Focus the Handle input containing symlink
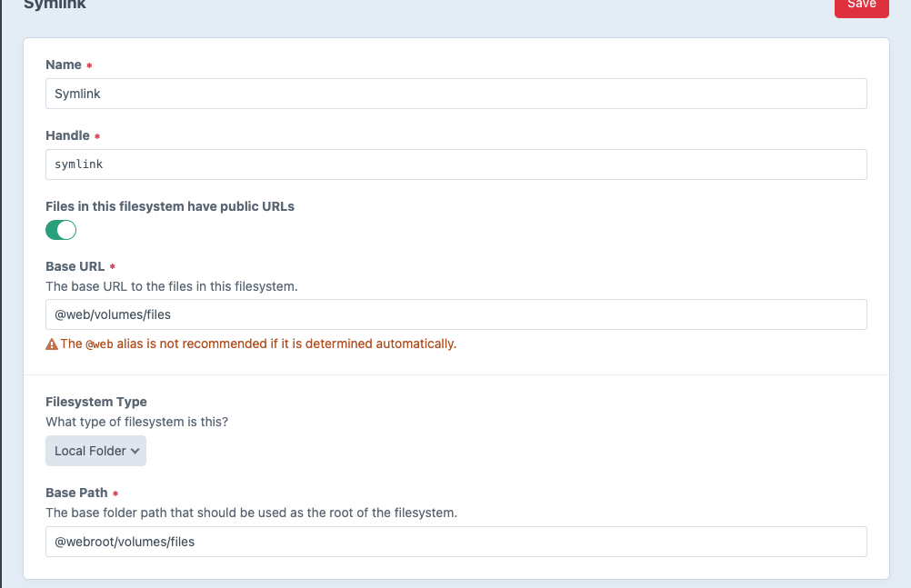911x588 pixels. tap(455, 164)
